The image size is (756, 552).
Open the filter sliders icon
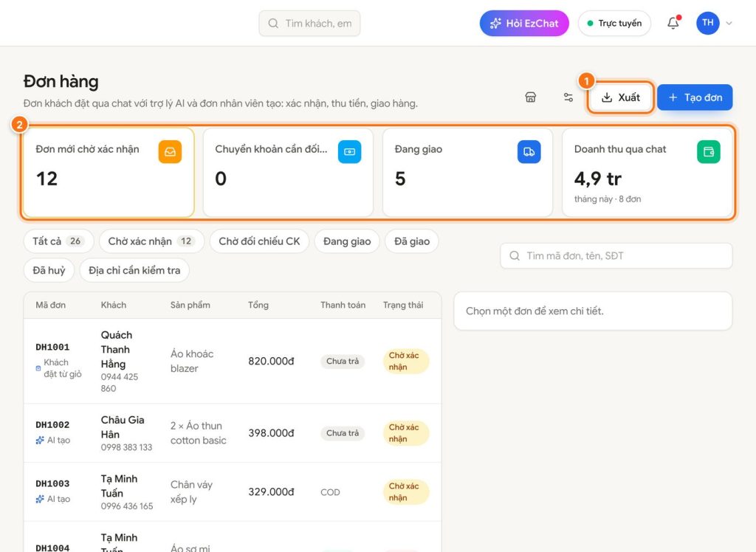(x=568, y=97)
